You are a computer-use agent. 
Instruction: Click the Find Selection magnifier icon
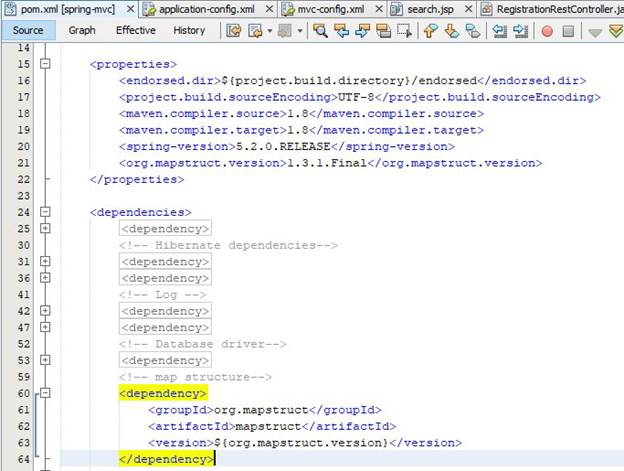click(x=320, y=31)
